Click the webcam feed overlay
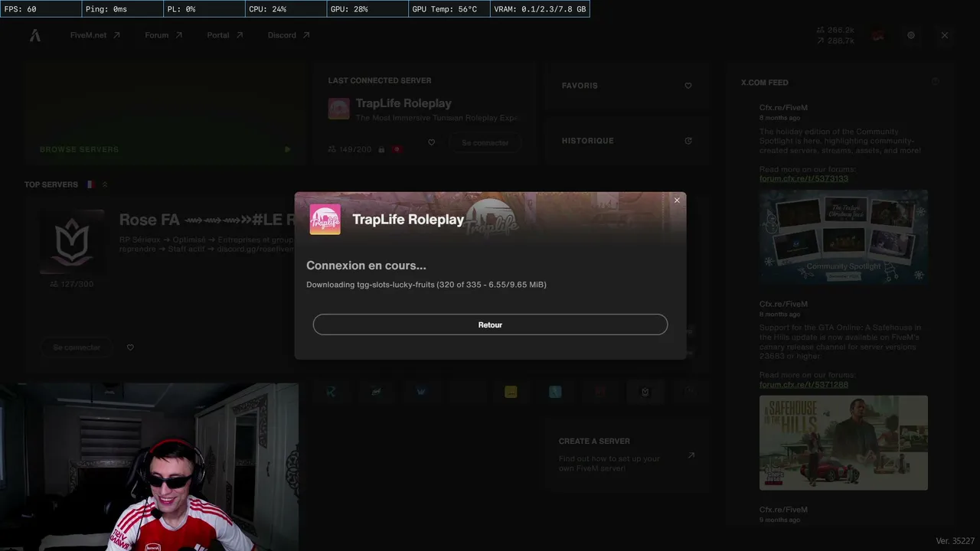Viewport: 980px width, 551px height. [x=149, y=467]
